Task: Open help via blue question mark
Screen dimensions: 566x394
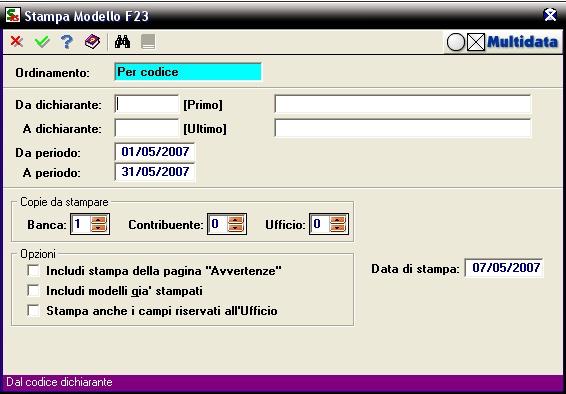Action: point(67,42)
